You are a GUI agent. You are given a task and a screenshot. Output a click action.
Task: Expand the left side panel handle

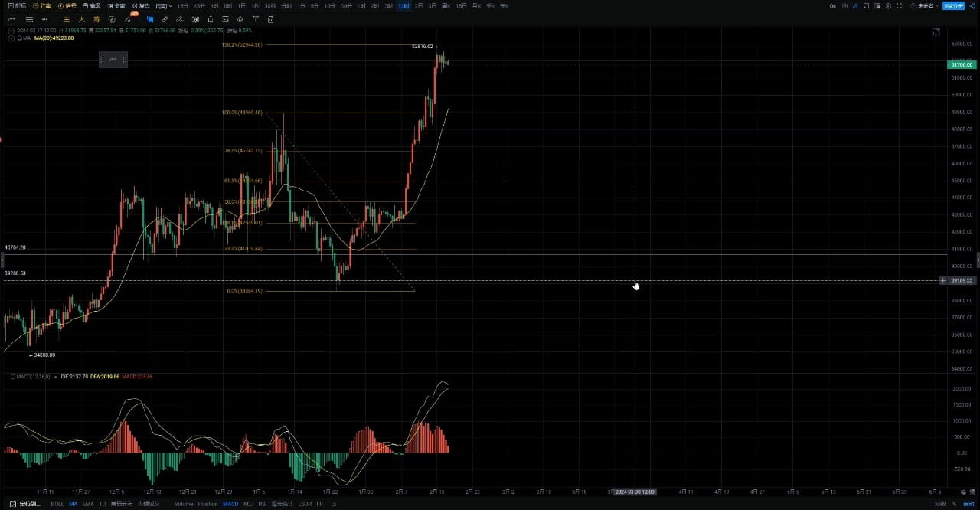pyautogui.click(x=2, y=261)
